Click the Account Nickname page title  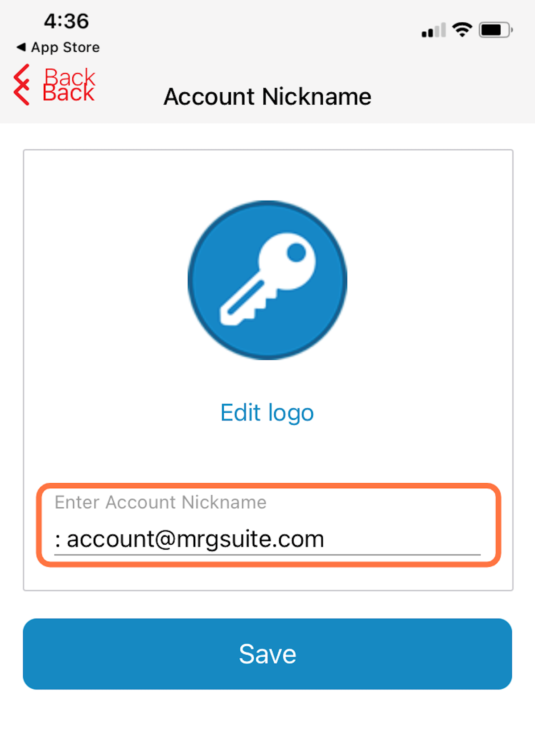[x=267, y=97]
